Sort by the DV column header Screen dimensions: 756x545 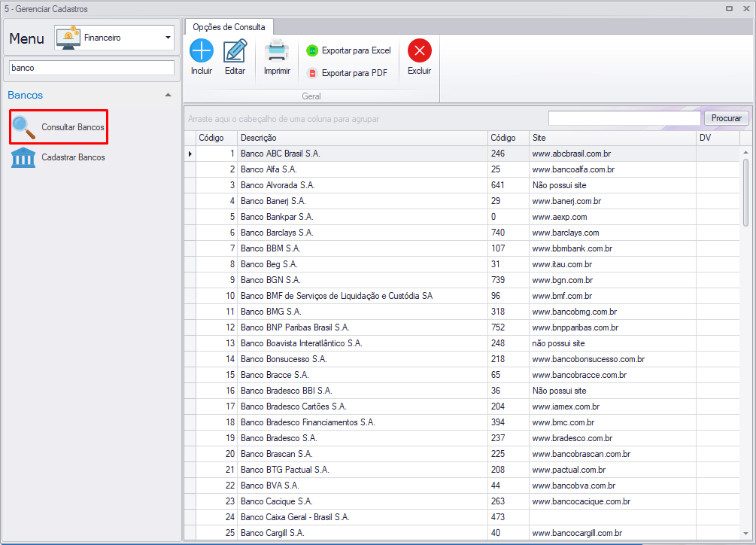pyautogui.click(x=718, y=138)
